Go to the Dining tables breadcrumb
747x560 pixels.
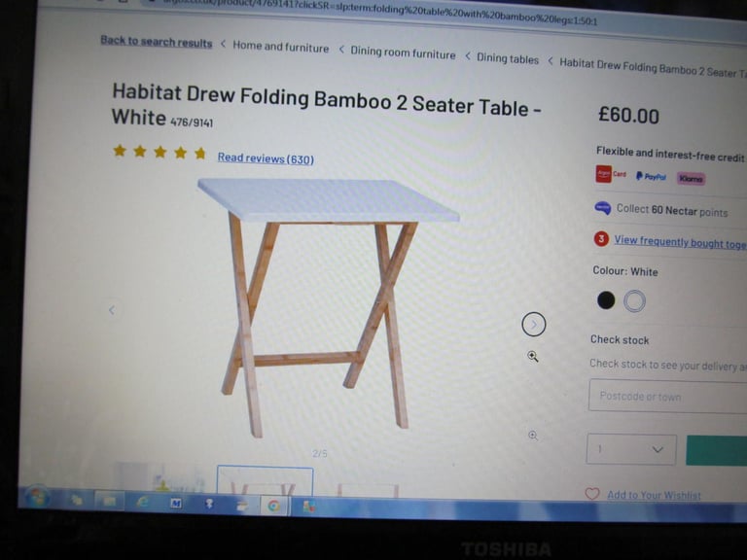(508, 59)
